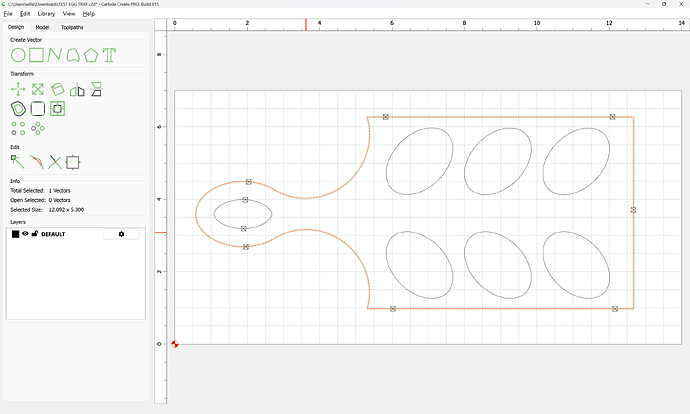
Task: Choose the Move transform tool
Action: point(18,89)
